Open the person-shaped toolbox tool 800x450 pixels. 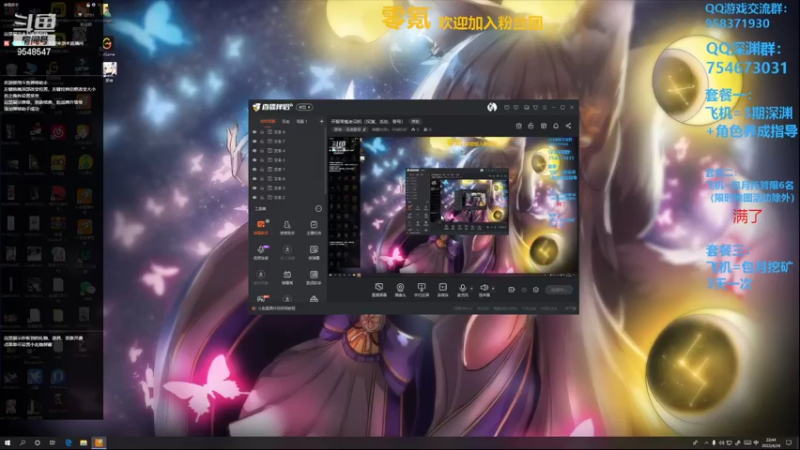[287, 227]
